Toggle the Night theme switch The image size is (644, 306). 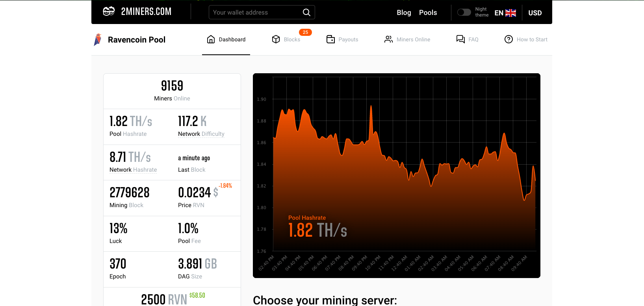pos(464,12)
